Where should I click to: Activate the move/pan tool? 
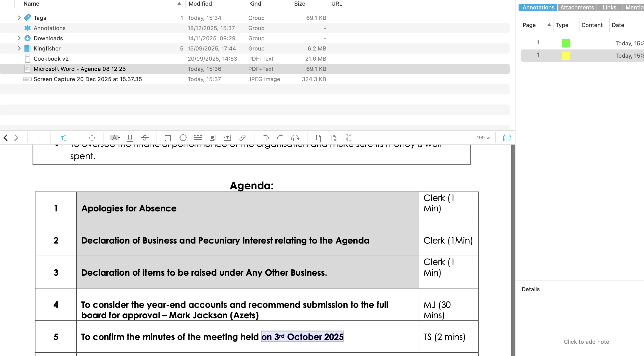coord(92,138)
